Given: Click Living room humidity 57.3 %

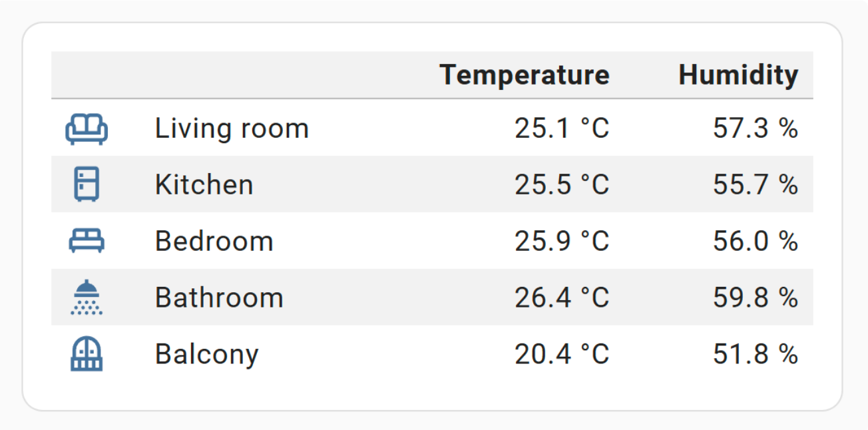Looking at the screenshot, I should click(755, 128).
